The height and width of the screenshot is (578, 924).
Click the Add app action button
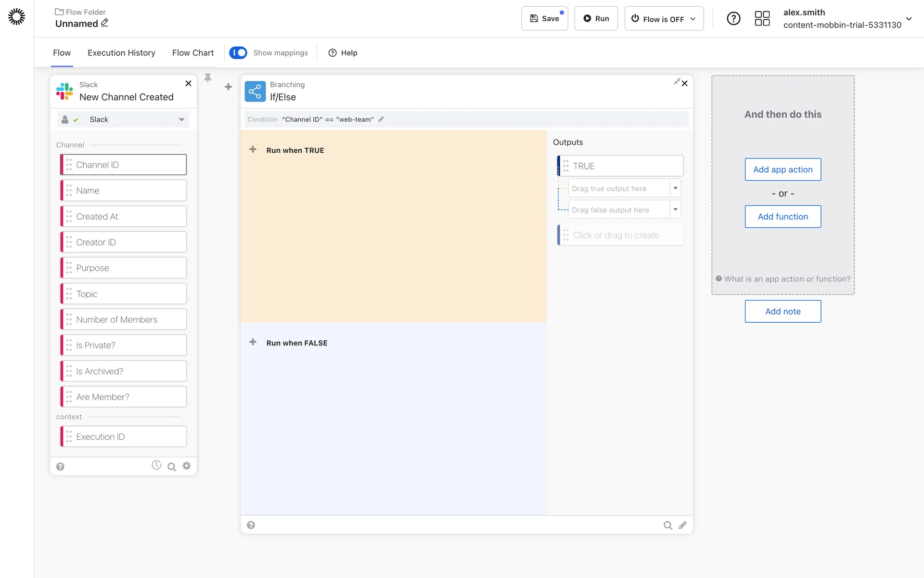point(783,170)
